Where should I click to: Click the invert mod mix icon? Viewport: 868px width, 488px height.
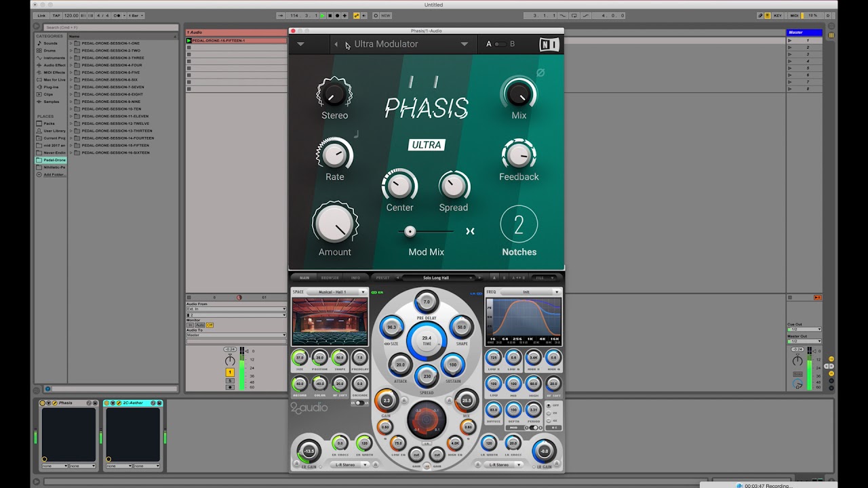470,232
